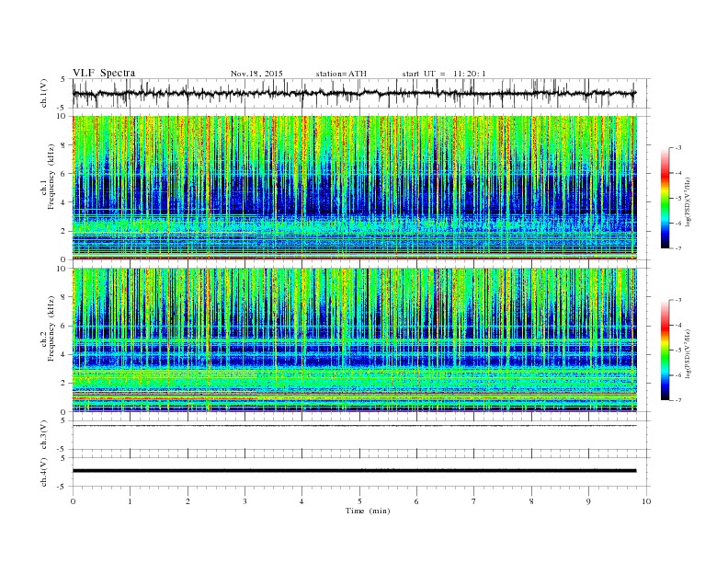Click the "-5" label on ch.1 color bar

coord(677,199)
